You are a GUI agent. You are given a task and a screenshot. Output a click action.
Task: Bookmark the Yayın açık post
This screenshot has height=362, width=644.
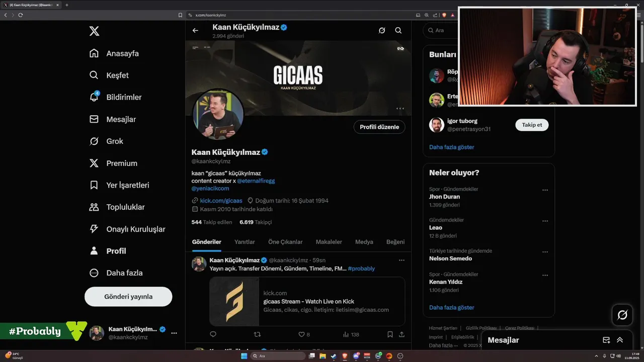[x=390, y=334]
